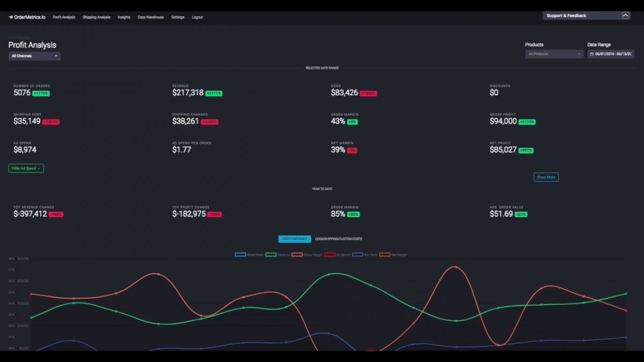Open the Shipping Analysis page
The width and height of the screenshot is (644, 362).
point(96,17)
